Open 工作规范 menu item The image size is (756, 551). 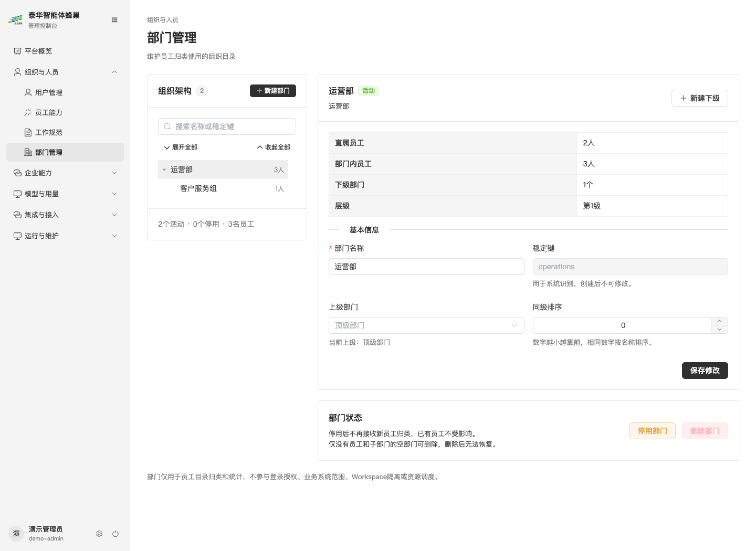pyautogui.click(x=65, y=132)
